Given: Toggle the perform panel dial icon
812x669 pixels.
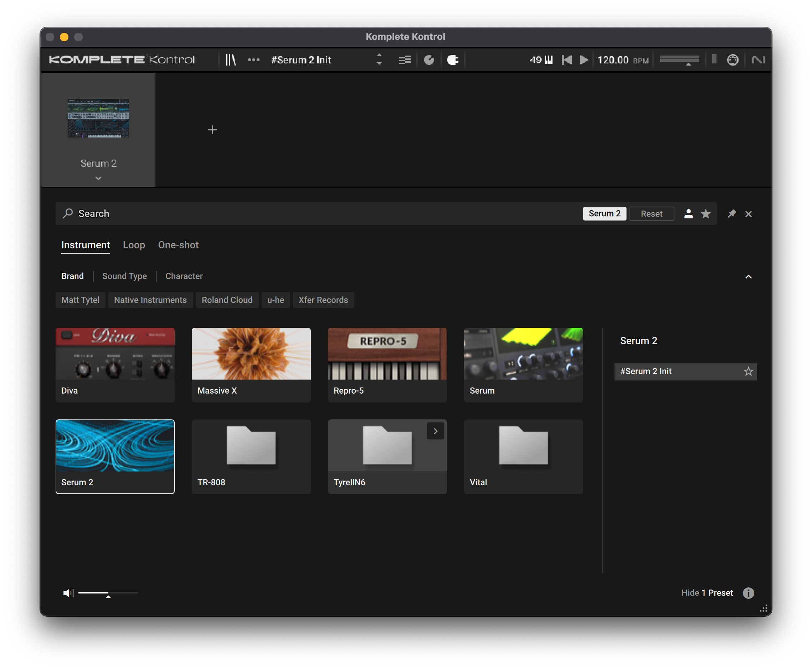Looking at the screenshot, I should 429,60.
